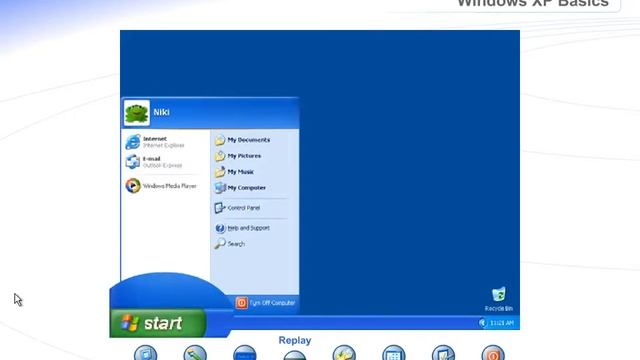The image size is (640, 360).
Task: Click the system tray clock
Action: pos(502,323)
